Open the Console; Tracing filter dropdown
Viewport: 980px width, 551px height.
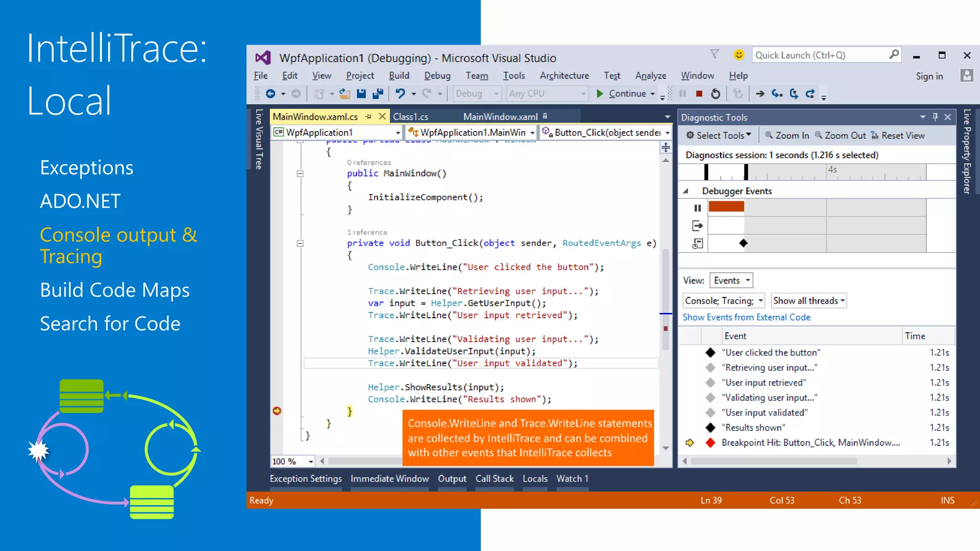(x=724, y=300)
